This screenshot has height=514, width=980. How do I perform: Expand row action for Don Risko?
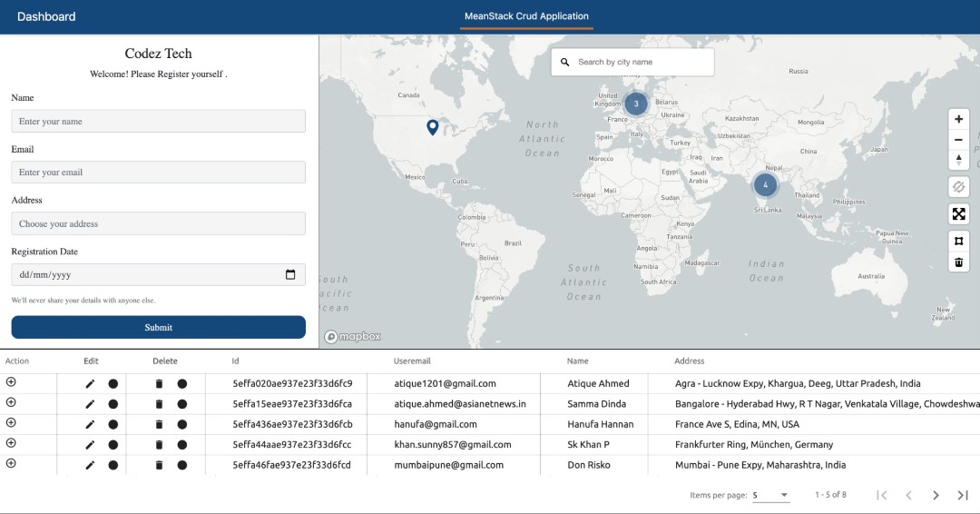pyautogui.click(x=11, y=463)
